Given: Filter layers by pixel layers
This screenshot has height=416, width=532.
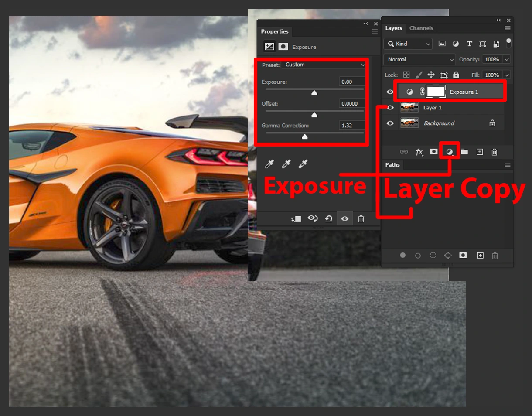Looking at the screenshot, I should point(442,44).
